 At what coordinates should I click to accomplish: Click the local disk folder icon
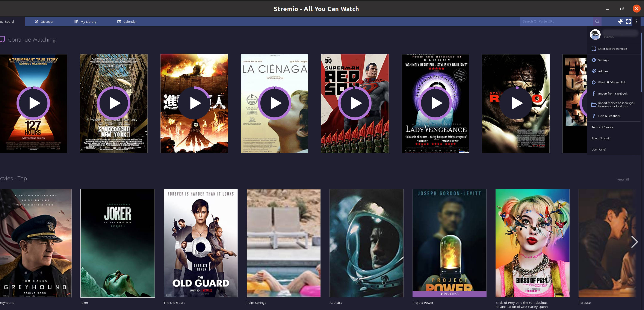tap(594, 105)
